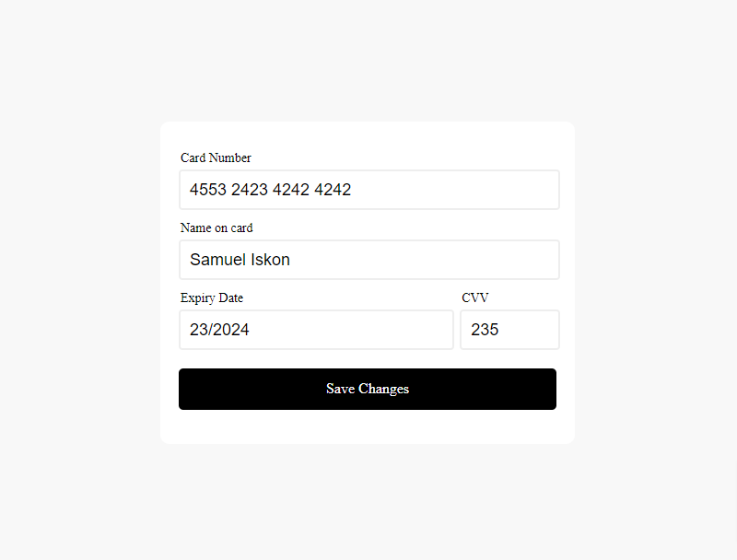Click the Expiry Date label
Viewport: 737px width, 560px height.
click(212, 297)
